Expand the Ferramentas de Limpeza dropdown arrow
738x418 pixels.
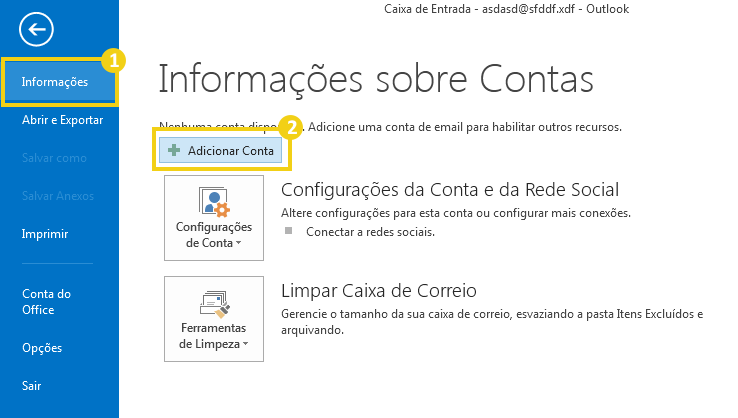tap(245, 345)
